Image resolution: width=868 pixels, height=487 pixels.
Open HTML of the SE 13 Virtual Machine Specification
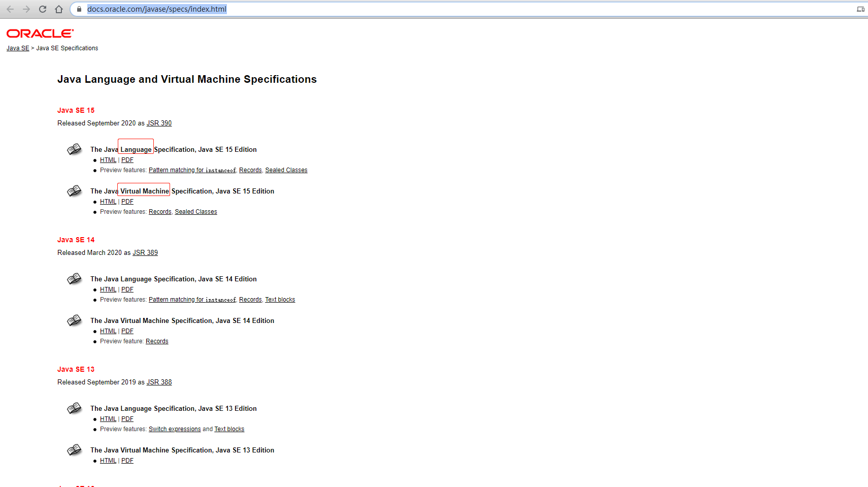pos(108,461)
